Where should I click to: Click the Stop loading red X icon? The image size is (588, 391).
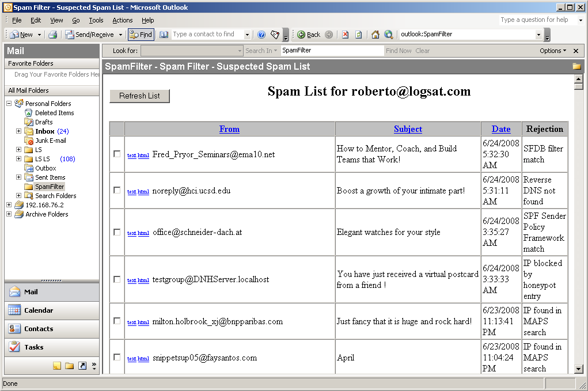pyautogui.click(x=346, y=35)
